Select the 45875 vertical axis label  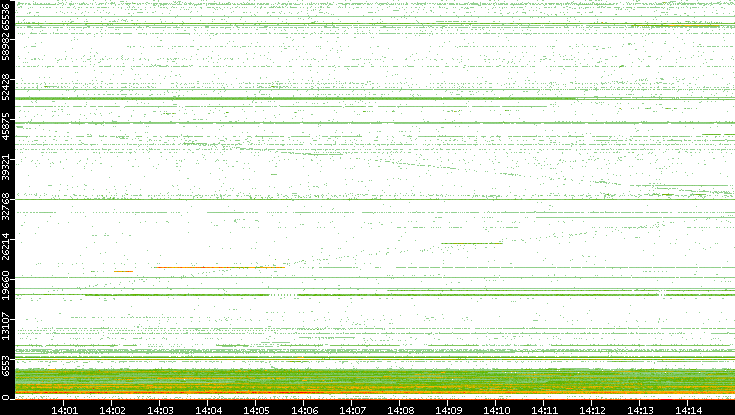point(8,132)
